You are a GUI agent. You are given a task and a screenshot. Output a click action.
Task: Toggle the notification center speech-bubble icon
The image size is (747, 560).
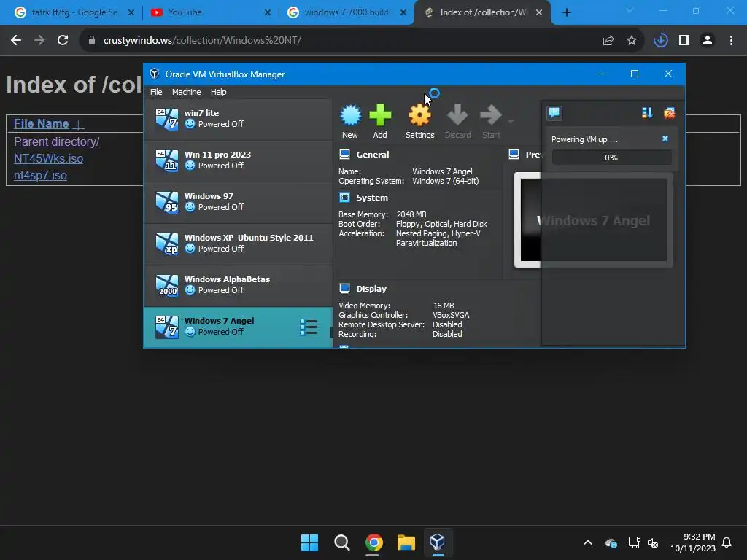pyautogui.click(x=554, y=113)
